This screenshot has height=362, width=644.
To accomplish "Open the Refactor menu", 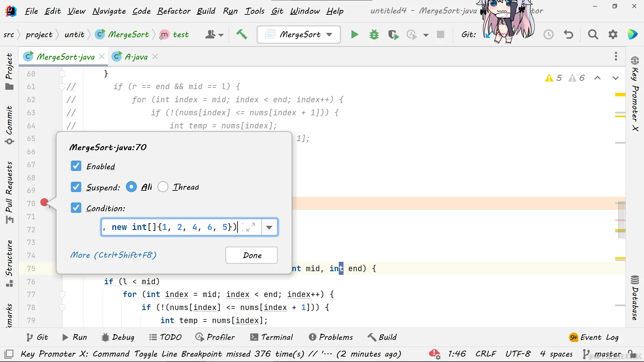I will (174, 11).
